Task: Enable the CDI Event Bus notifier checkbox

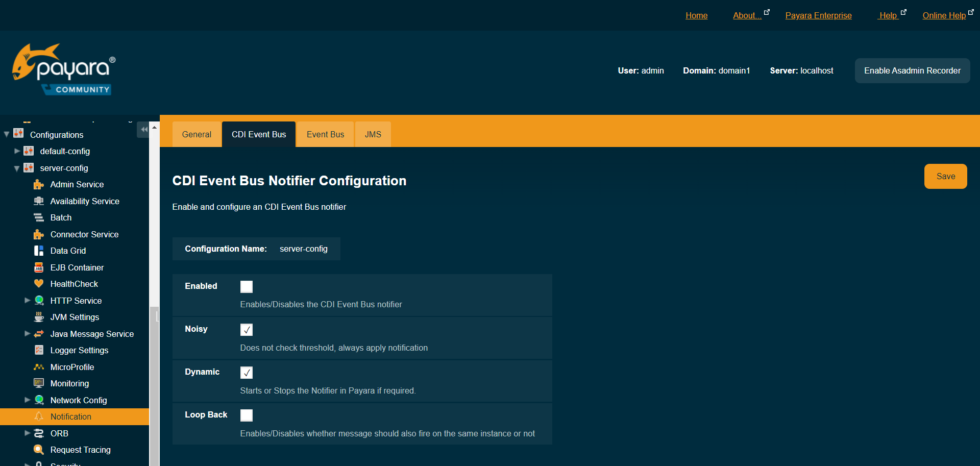Action: (x=247, y=287)
